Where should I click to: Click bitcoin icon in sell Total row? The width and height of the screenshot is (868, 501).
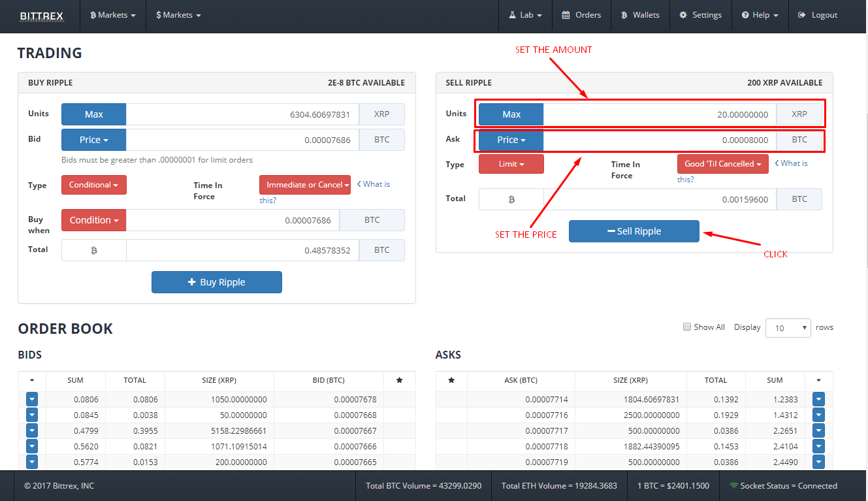511,199
